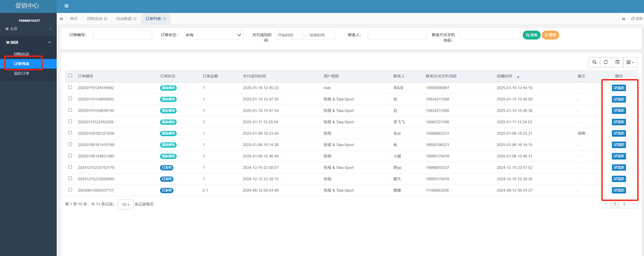
Task: Click the hamburger menu icon in header
Action: [66, 6]
